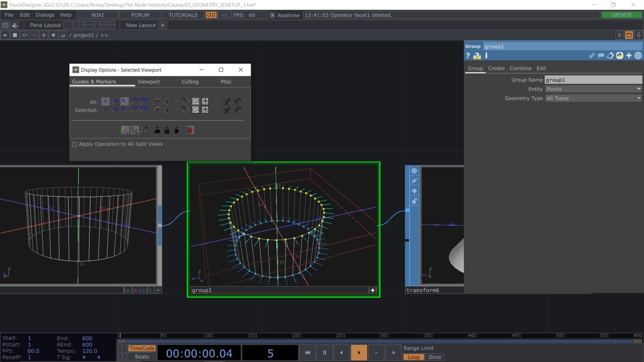The height and width of the screenshot is (362, 644).
Task: Select the viewer active bullseye icon beside transform6
Action: pyautogui.click(x=414, y=171)
